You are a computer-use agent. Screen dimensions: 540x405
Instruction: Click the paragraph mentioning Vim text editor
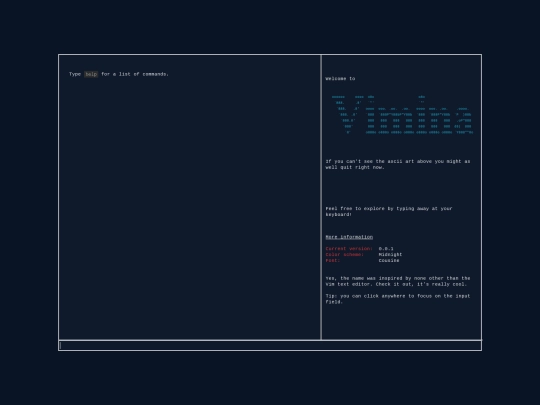pyautogui.click(x=398, y=281)
